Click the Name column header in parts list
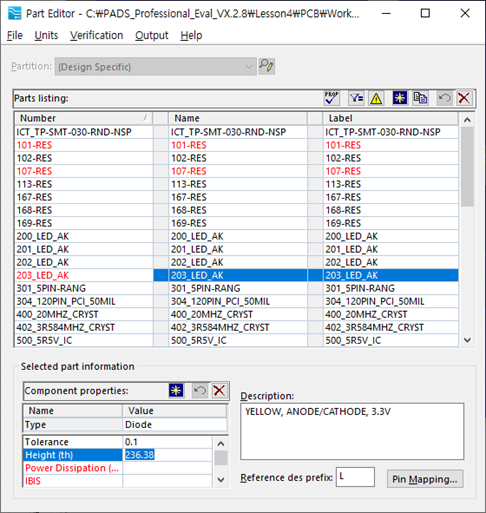The width and height of the screenshot is (486, 513). pos(238,118)
